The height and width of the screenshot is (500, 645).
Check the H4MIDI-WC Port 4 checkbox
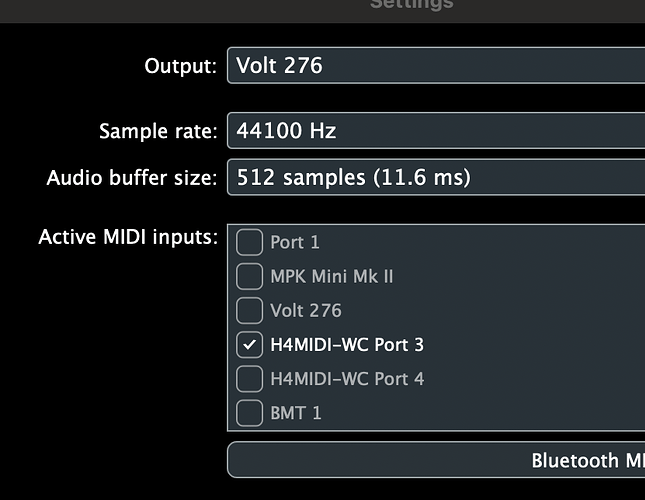click(249, 378)
